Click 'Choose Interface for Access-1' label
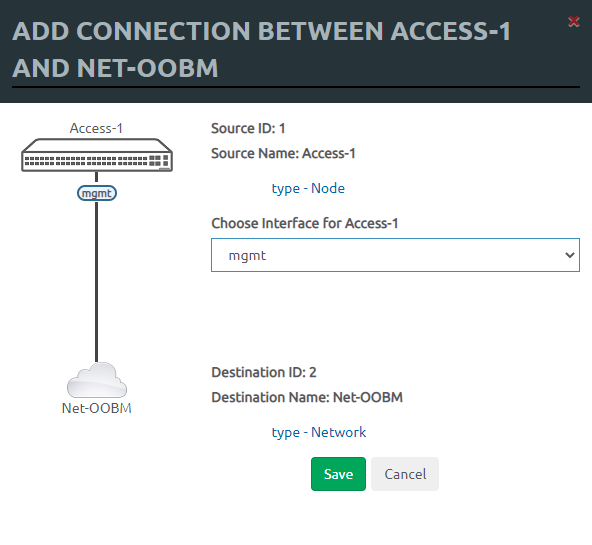 click(x=305, y=223)
